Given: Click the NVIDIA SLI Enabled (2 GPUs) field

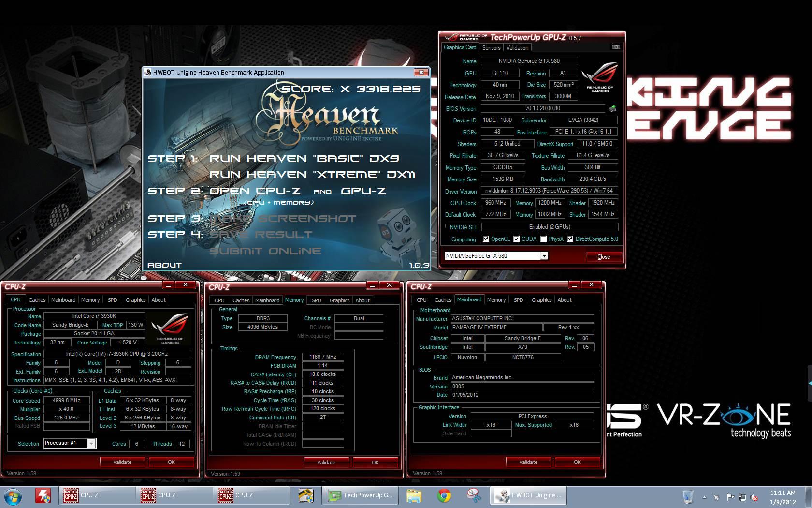Looking at the screenshot, I should point(550,227).
